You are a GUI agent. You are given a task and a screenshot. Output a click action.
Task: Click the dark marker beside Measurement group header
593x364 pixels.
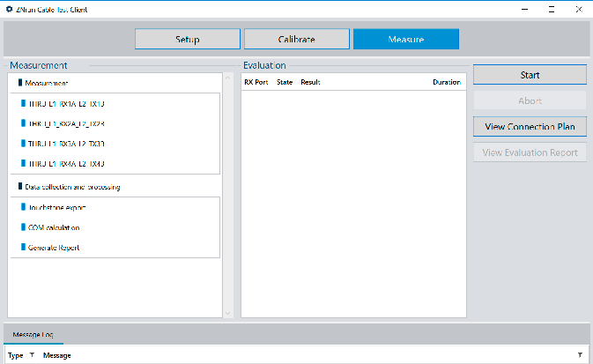point(20,83)
